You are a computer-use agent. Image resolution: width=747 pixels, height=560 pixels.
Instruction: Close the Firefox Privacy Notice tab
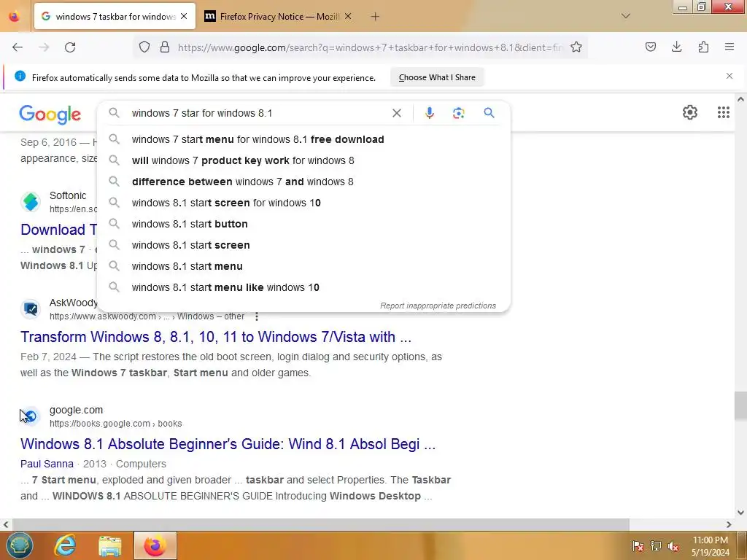(348, 16)
